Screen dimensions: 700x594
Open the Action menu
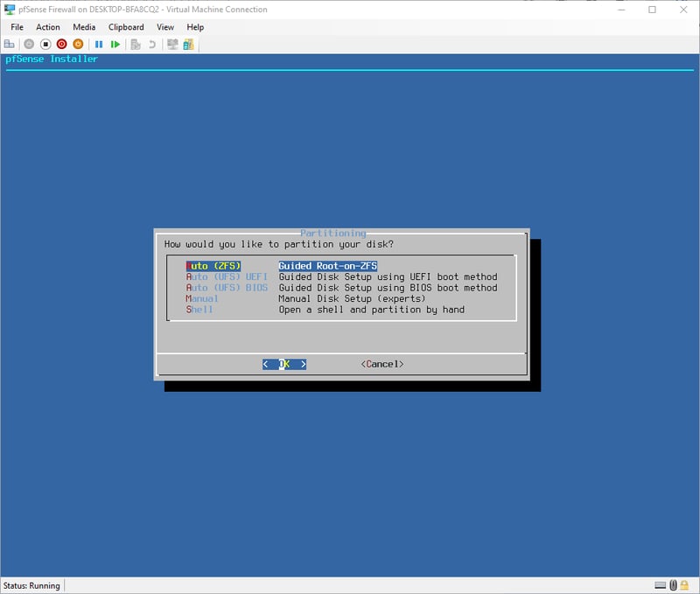tap(48, 27)
